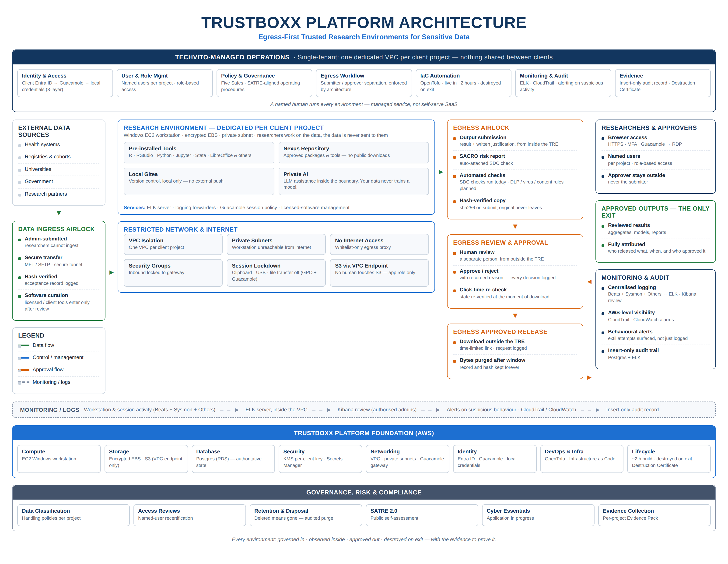Click the grey arrow after ELK server, inside the VPC
Image resolution: width=728 pixels, height=564 pixels.
(329, 410)
